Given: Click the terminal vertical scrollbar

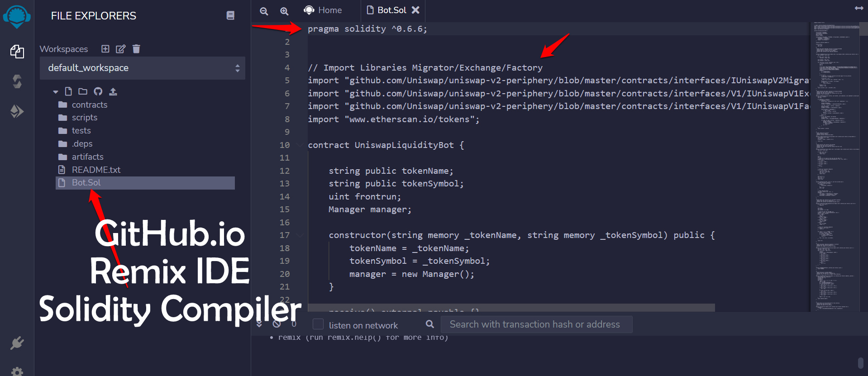Looking at the screenshot, I should click(x=860, y=363).
